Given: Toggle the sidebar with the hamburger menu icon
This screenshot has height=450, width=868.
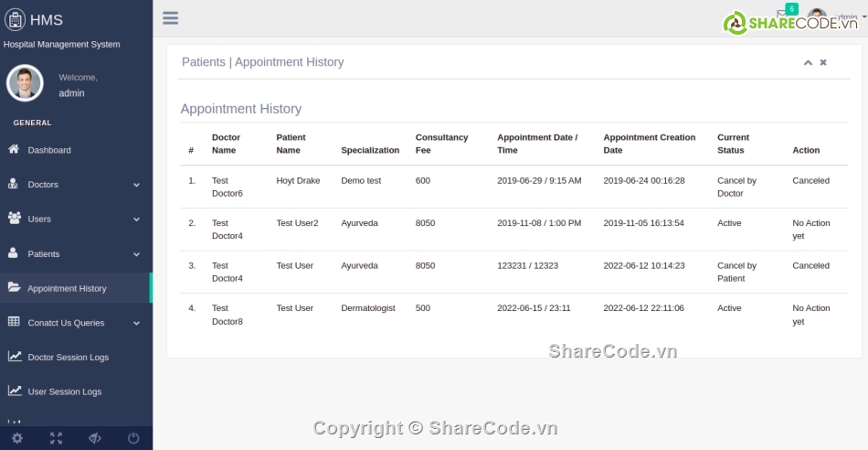Looking at the screenshot, I should (170, 18).
